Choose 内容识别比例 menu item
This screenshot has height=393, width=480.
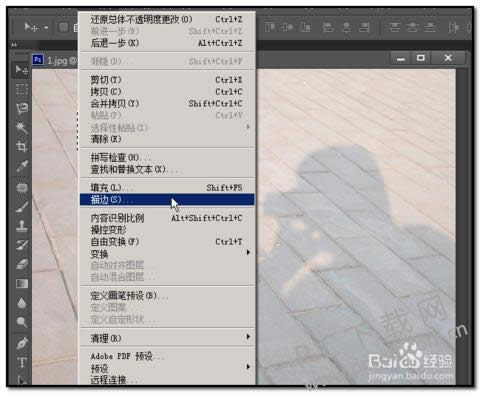point(167,218)
